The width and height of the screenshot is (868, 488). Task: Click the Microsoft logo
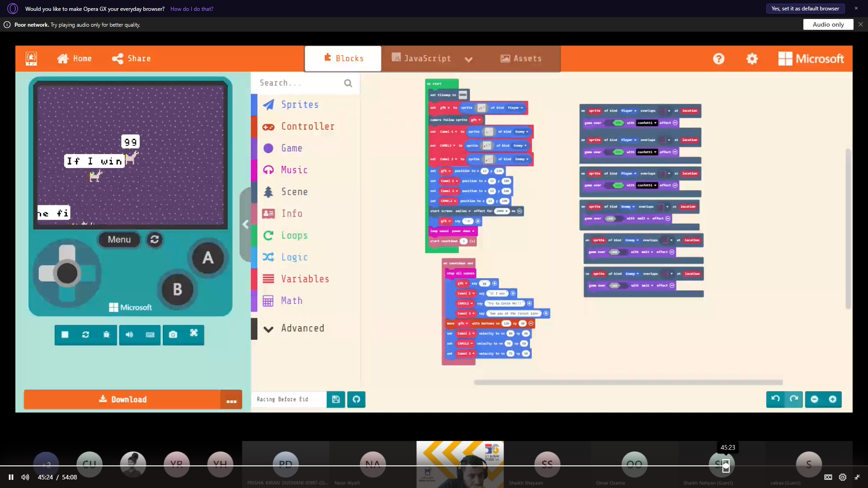(x=811, y=59)
